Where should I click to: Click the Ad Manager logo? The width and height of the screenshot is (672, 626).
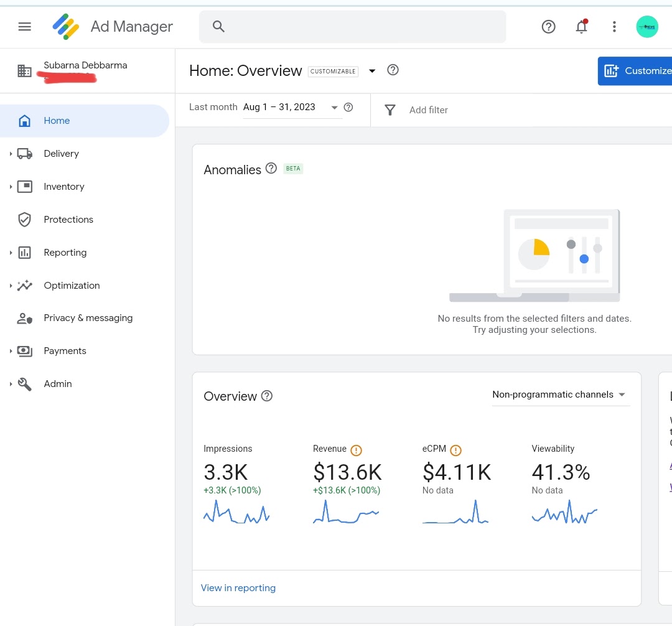(65, 26)
